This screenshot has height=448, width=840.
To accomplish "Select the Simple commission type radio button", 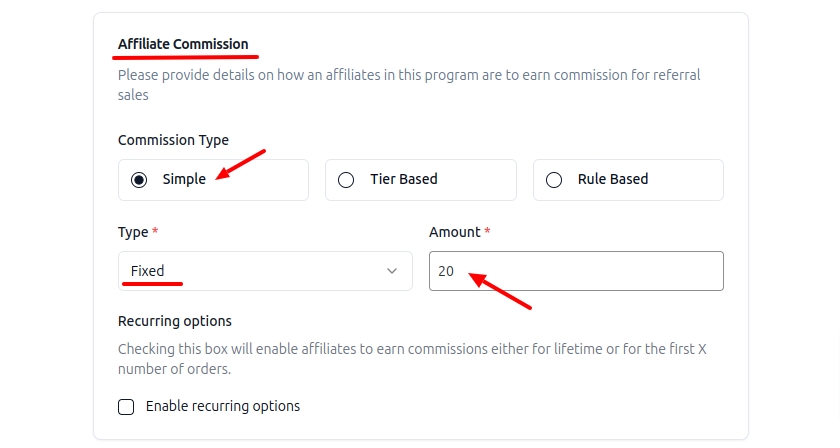I will click(139, 180).
